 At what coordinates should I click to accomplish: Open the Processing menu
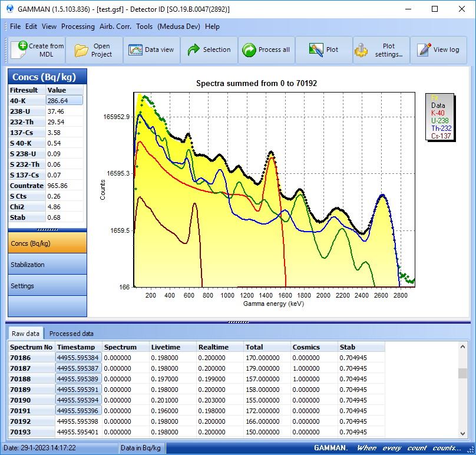tap(78, 27)
